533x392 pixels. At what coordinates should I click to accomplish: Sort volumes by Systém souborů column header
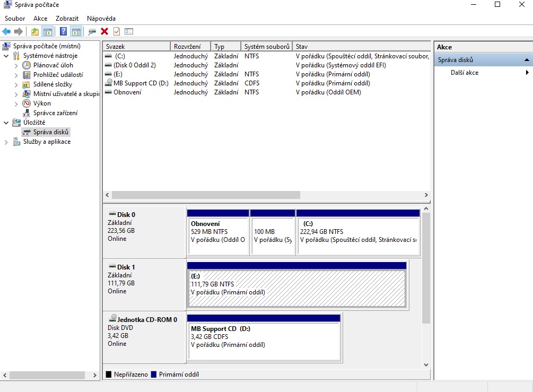click(x=266, y=47)
